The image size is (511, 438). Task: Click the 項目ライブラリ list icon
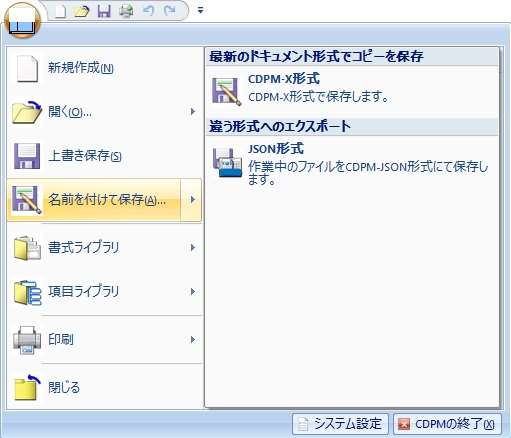pyautogui.click(x=27, y=292)
